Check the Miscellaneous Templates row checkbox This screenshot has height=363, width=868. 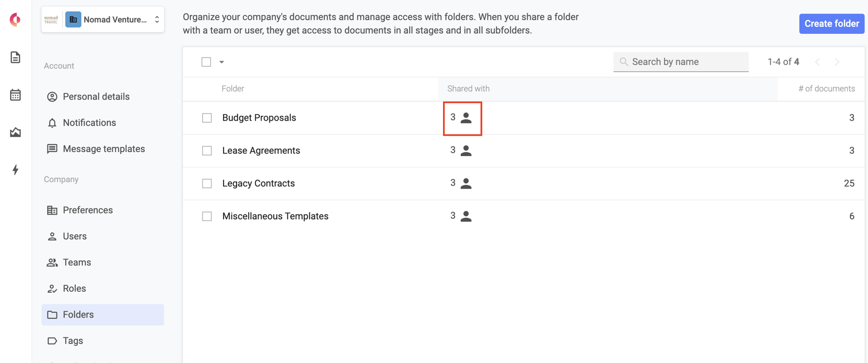[206, 216]
